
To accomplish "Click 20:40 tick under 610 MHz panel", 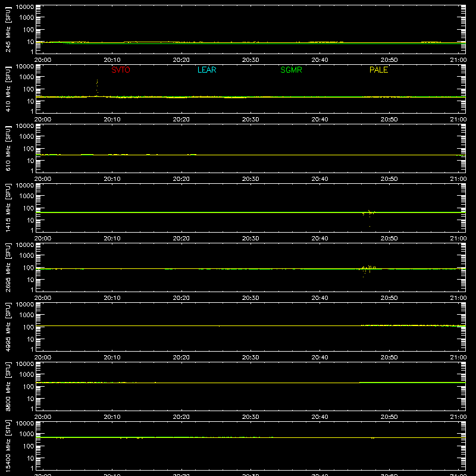I will 320,179.
